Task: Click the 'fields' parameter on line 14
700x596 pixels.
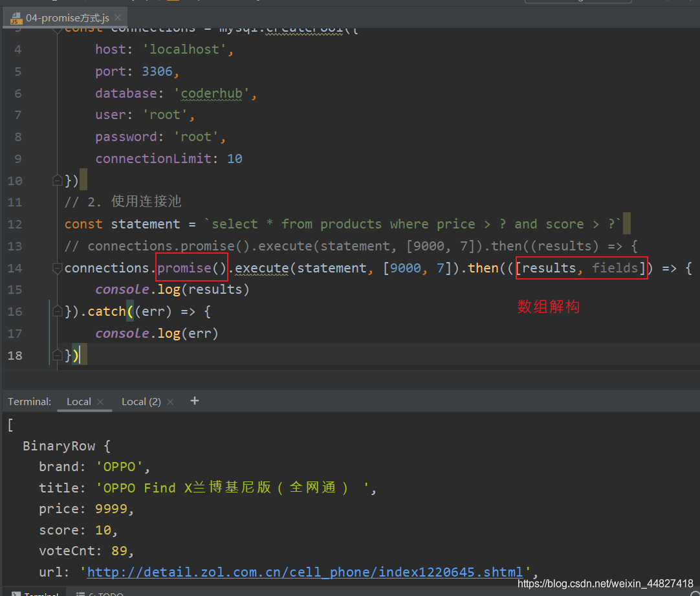Action: click(x=615, y=268)
